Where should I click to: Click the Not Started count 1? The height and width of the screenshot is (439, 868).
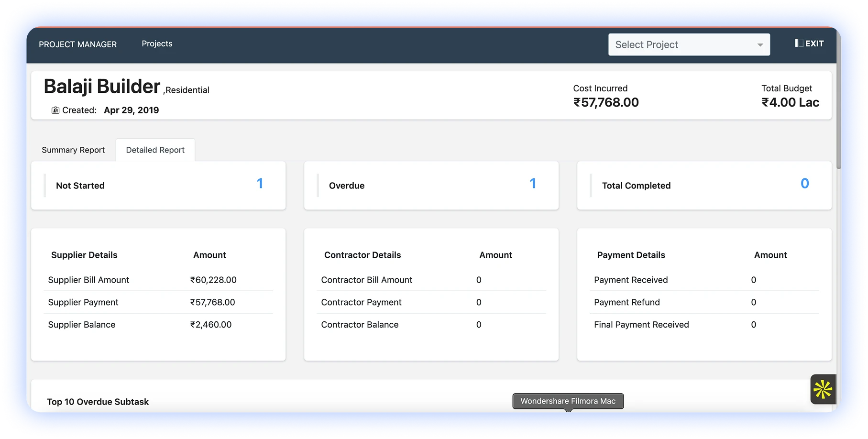click(x=260, y=184)
